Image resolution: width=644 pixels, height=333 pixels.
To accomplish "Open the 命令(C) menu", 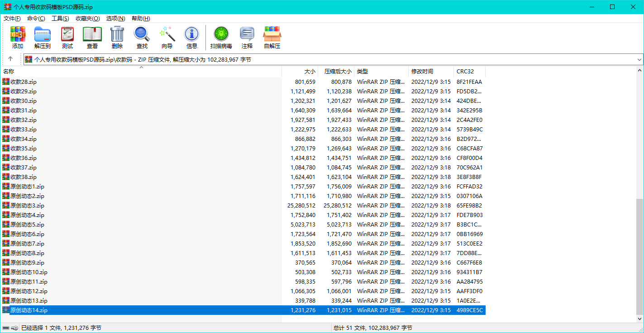I will coord(36,19).
